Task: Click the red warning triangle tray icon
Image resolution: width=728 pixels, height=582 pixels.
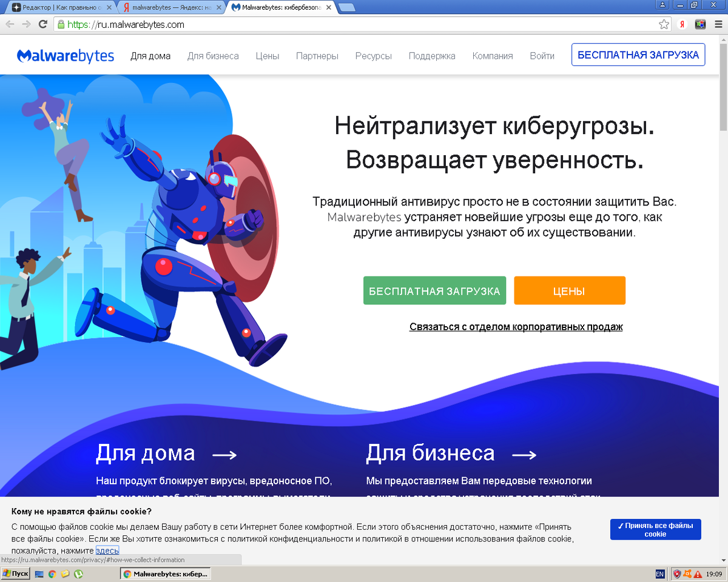Action: point(698,574)
